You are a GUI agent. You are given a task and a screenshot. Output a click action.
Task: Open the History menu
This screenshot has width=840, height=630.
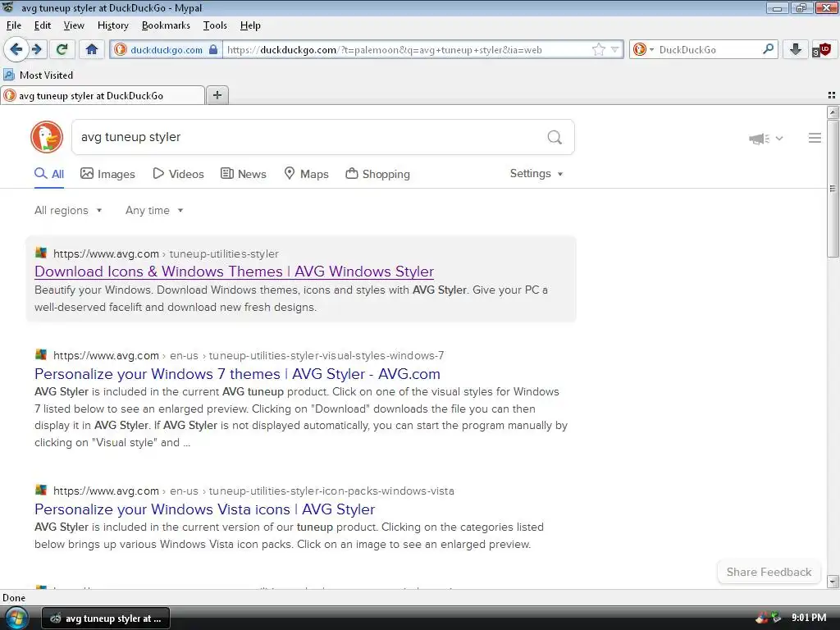pyautogui.click(x=113, y=25)
